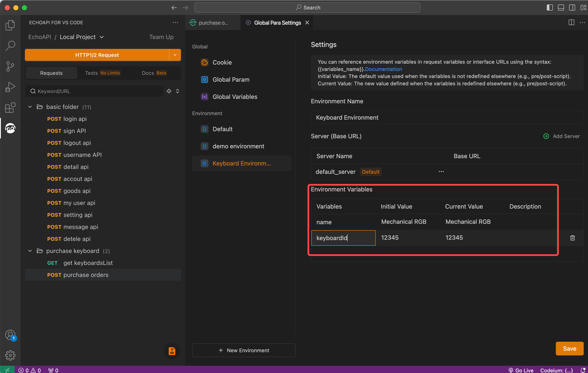The height and width of the screenshot is (373, 588).
Task: Click the EchoAPI breadcrumb link
Action: [x=39, y=37]
